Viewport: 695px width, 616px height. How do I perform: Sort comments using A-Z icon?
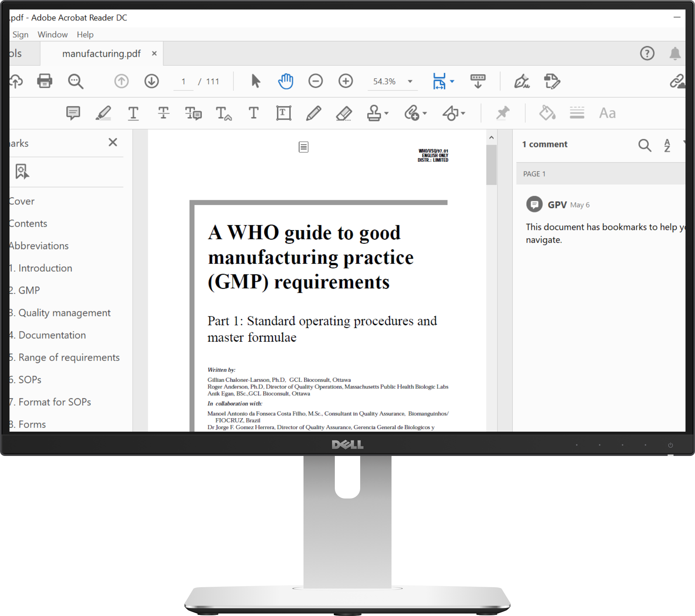click(667, 145)
